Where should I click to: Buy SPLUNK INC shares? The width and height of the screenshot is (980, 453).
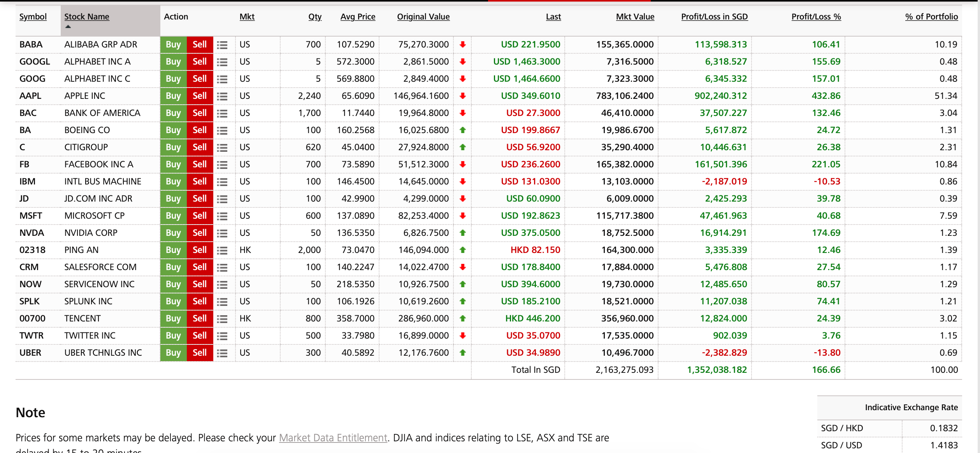pos(174,302)
